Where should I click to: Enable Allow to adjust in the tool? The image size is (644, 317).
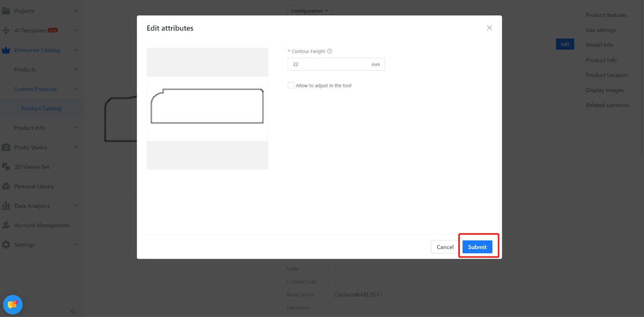click(x=291, y=85)
